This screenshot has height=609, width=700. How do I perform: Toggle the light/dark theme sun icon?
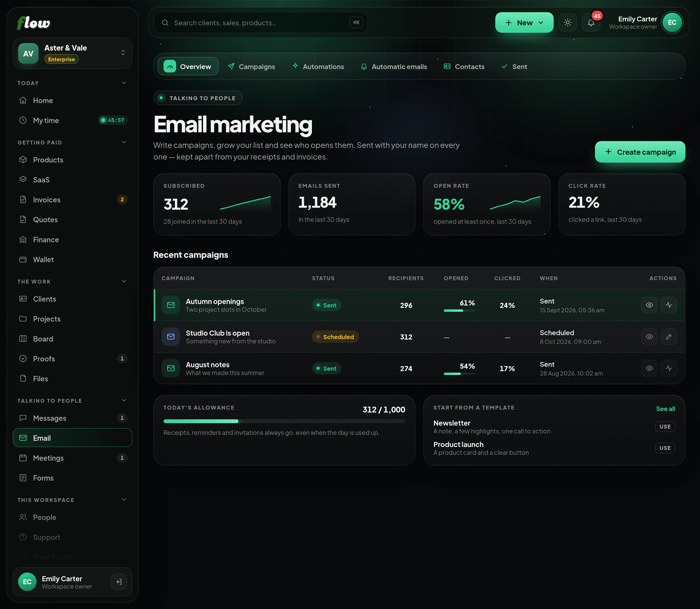pos(567,22)
